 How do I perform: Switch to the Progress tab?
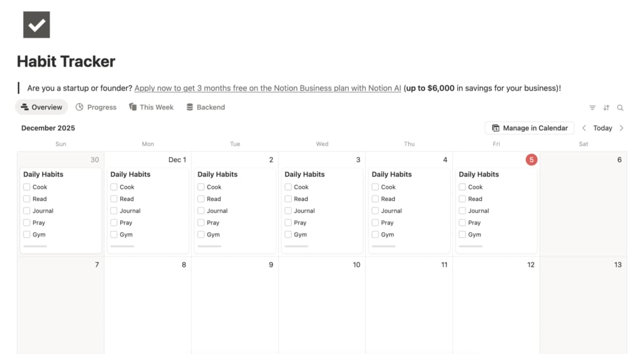(96, 108)
